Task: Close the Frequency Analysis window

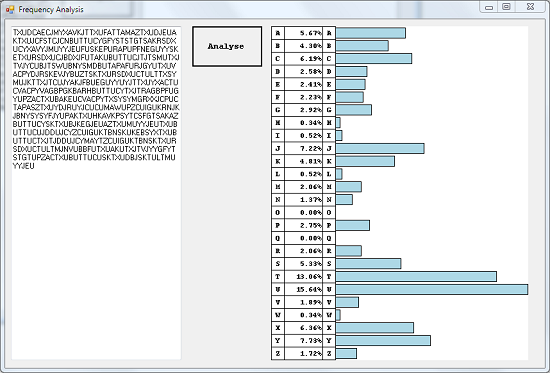Action: [x=530, y=7]
